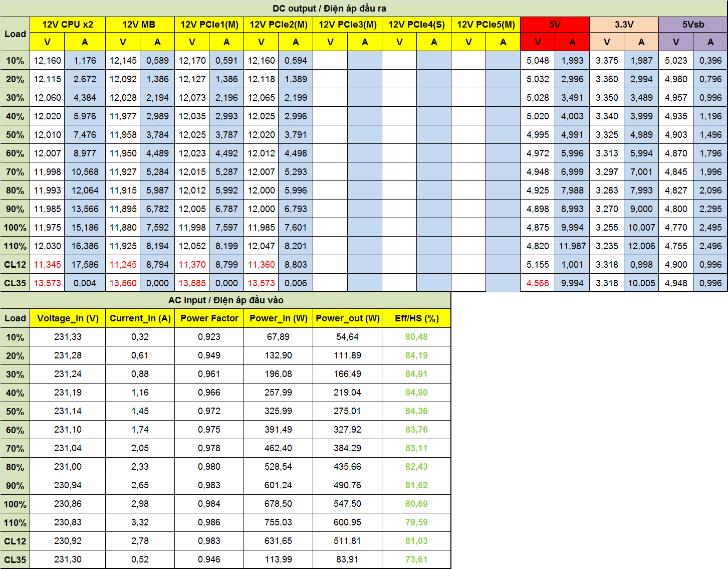Select the 12V CPU x2 column header
The width and height of the screenshot is (728, 569).
click(x=67, y=25)
